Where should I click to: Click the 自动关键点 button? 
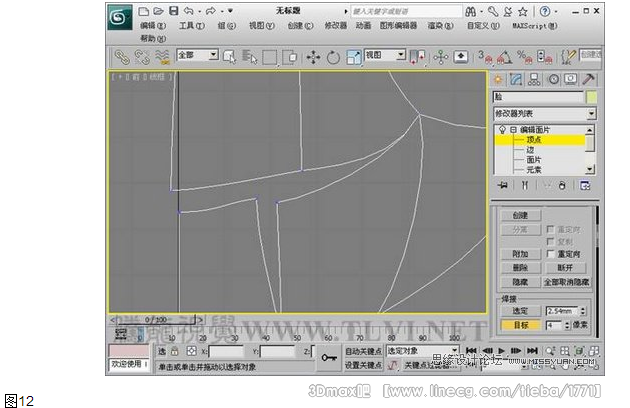coord(363,351)
